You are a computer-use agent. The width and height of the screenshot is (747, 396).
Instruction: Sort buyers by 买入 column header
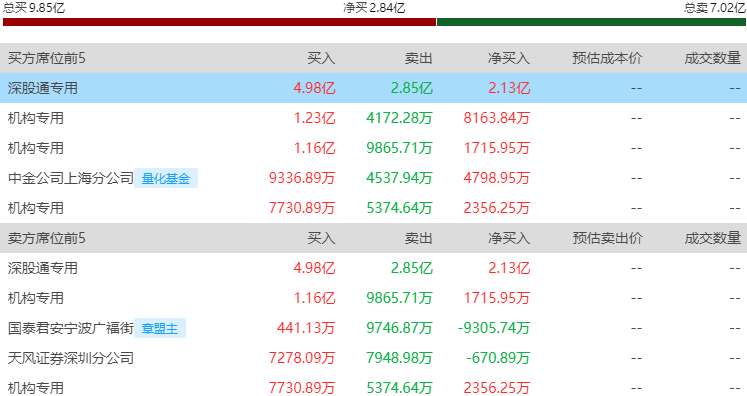point(321,58)
